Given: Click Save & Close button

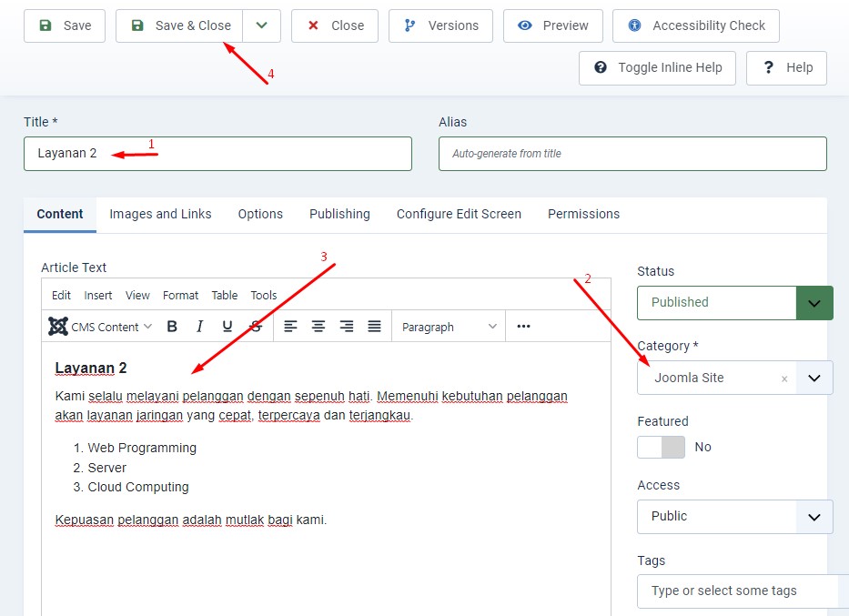Looking at the screenshot, I should pos(180,25).
